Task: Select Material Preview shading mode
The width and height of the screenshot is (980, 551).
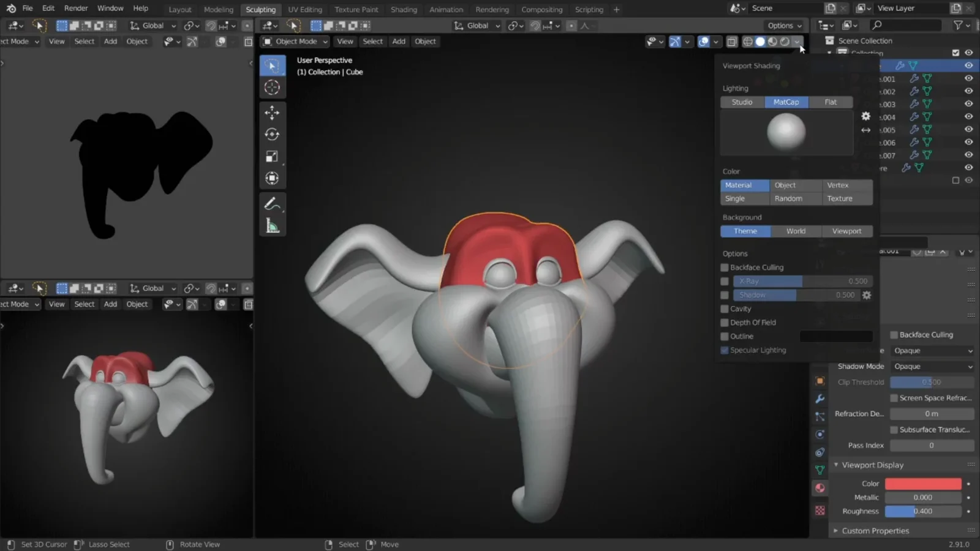Action: [x=772, y=42]
